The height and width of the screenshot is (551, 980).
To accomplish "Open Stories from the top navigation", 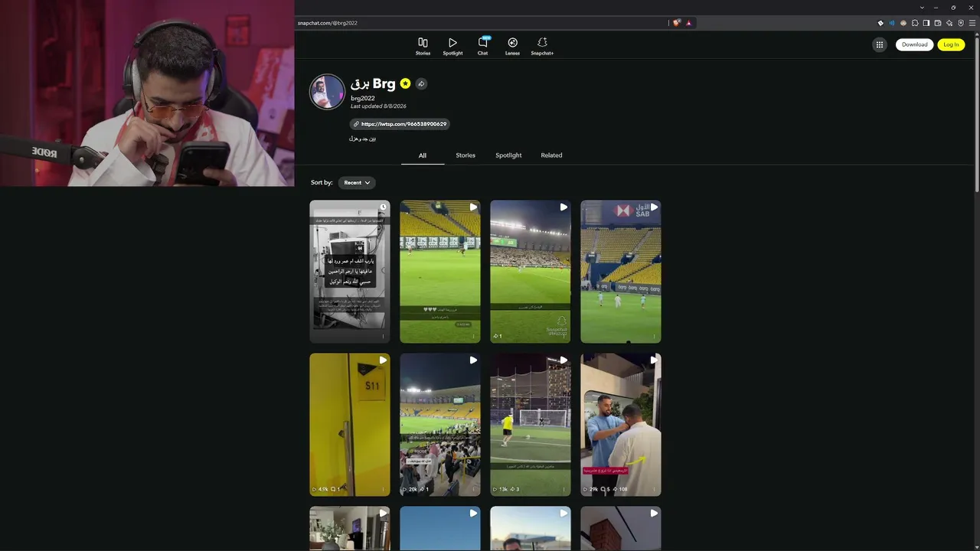I will (x=423, y=47).
